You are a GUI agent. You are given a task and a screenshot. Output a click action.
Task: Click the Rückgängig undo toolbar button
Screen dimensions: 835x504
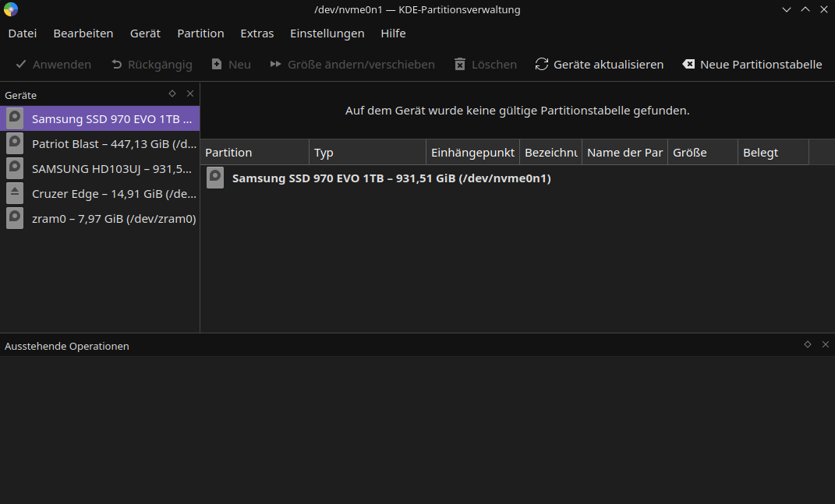[x=152, y=65]
